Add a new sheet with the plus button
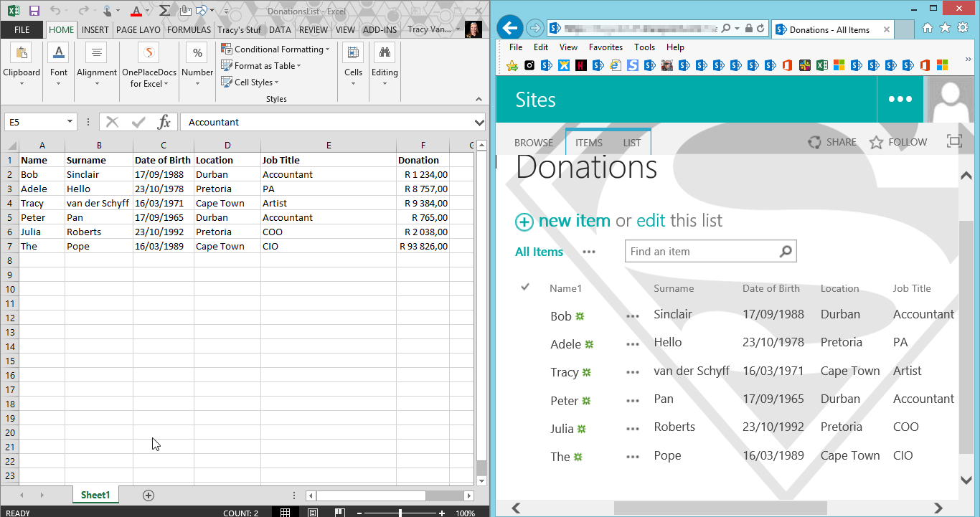 click(149, 495)
